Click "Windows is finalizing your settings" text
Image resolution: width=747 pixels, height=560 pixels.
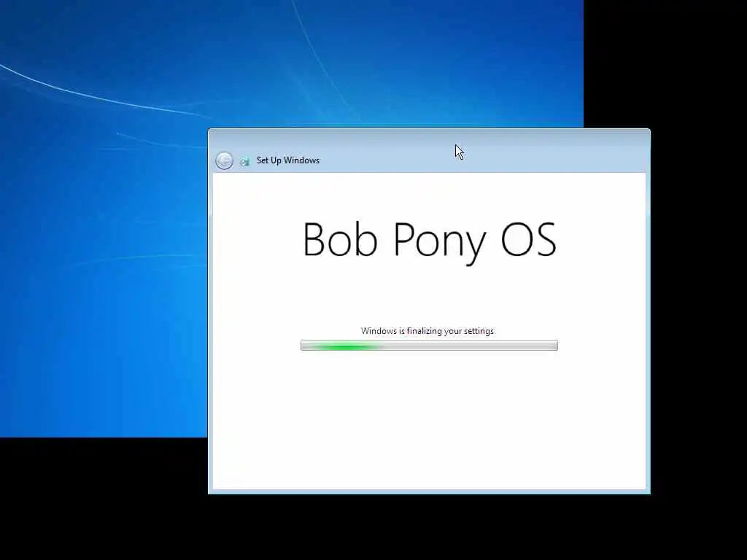pyautogui.click(x=427, y=331)
